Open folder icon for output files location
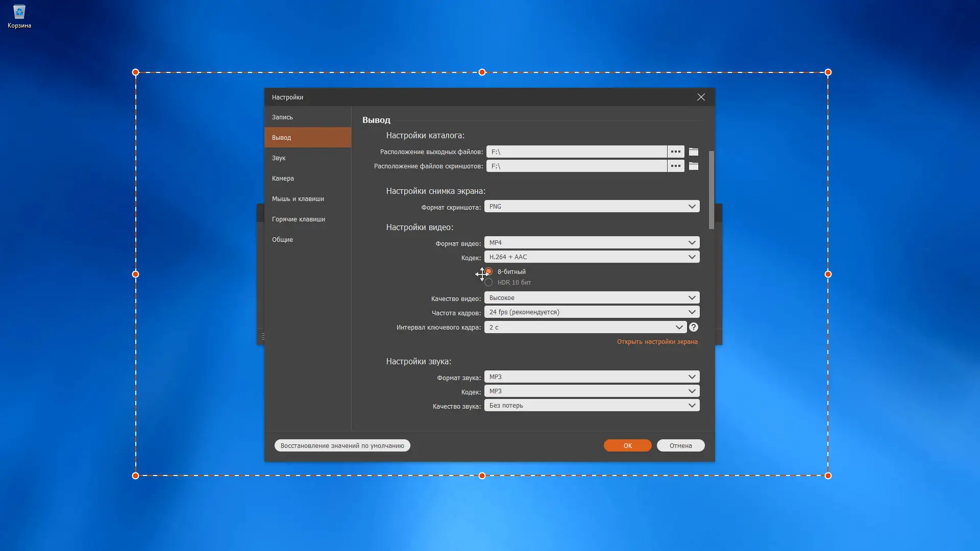Viewport: 980px width, 551px height. (693, 152)
